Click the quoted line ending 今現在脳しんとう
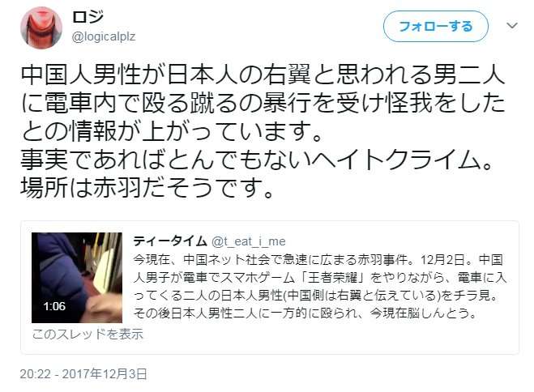 [x=305, y=313]
